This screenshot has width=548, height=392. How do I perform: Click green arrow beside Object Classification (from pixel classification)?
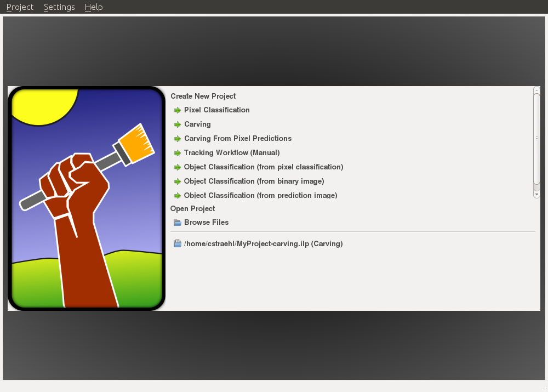tap(178, 167)
